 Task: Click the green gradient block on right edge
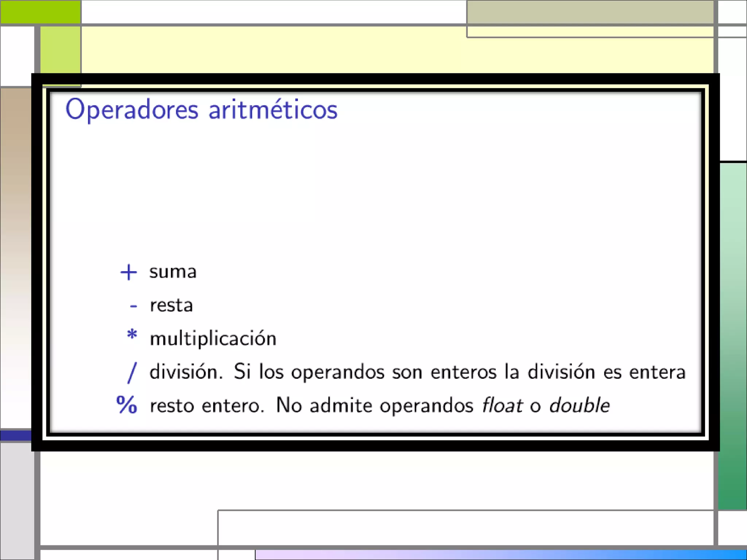click(x=732, y=335)
